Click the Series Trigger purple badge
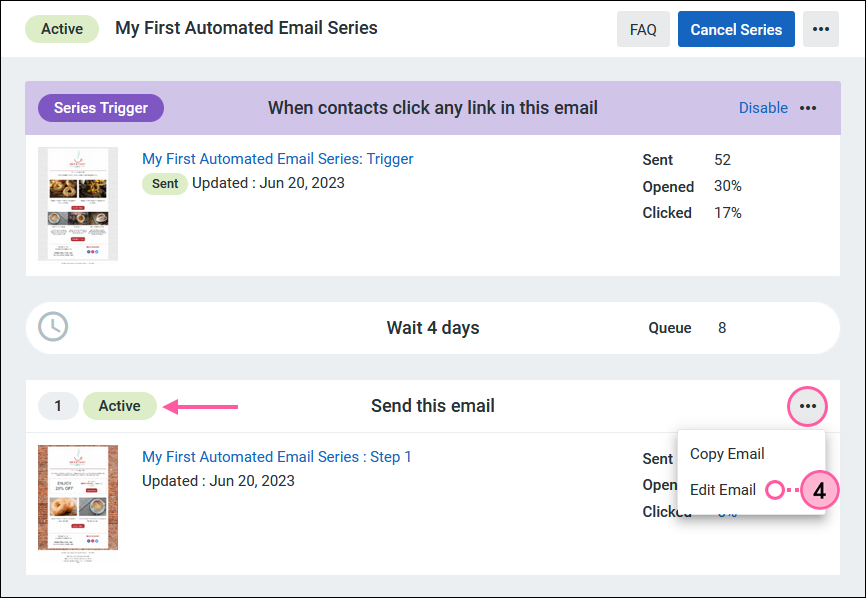 pyautogui.click(x=101, y=108)
